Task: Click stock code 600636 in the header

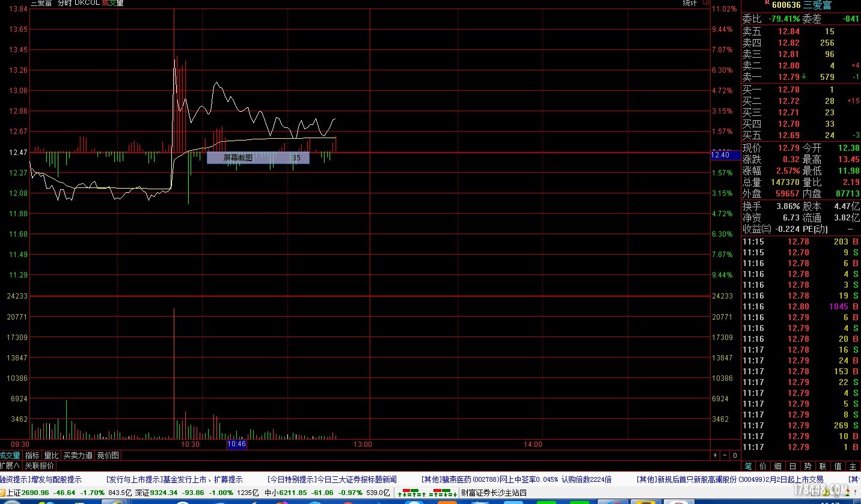Action: 786,5
